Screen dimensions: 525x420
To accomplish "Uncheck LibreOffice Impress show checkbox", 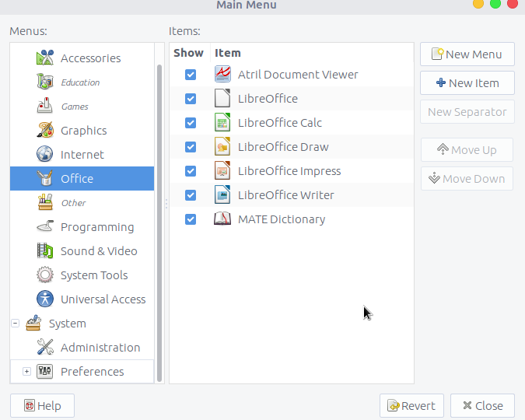I will coord(191,171).
